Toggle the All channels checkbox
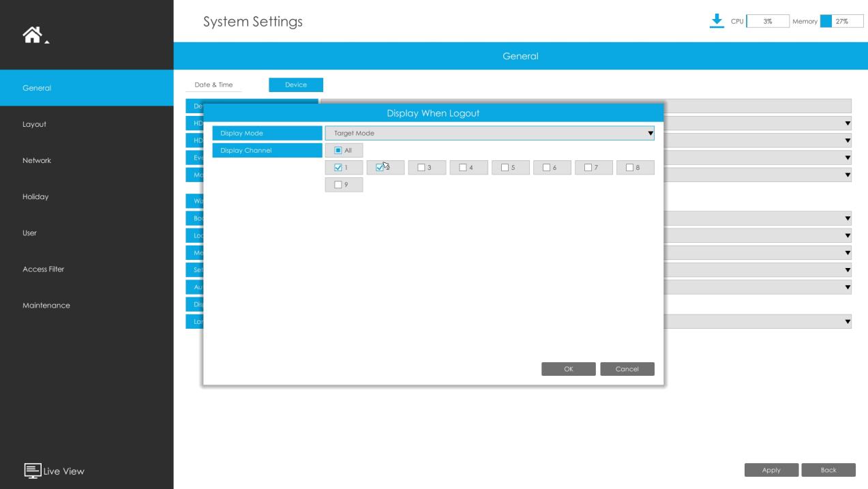 point(338,150)
